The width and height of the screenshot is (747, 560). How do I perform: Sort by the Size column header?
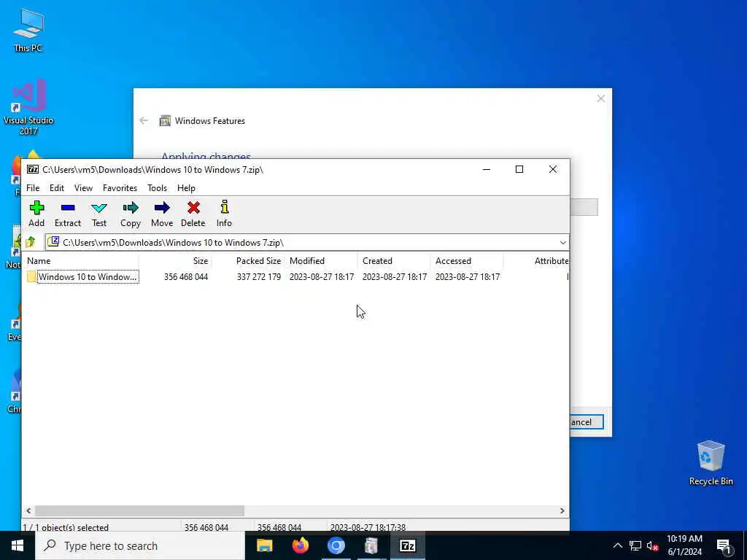click(175, 261)
